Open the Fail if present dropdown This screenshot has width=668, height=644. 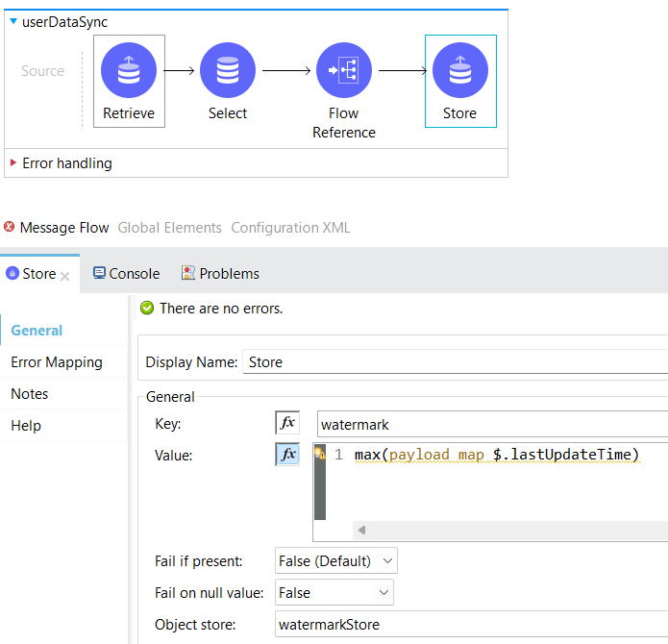pos(336,561)
